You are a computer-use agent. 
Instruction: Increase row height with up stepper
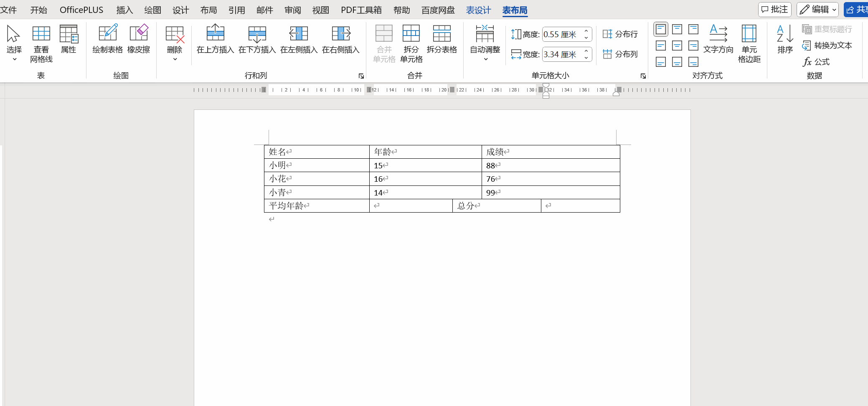tap(586, 31)
